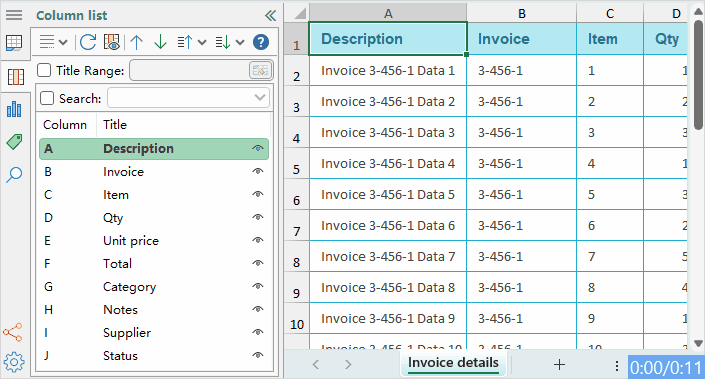Move selected column down with the arrow

pyautogui.click(x=161, y=42)
